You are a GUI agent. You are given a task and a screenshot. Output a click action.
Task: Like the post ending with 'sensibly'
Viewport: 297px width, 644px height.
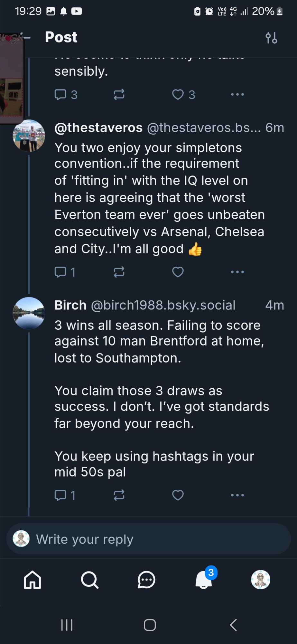tap(178, 94)
